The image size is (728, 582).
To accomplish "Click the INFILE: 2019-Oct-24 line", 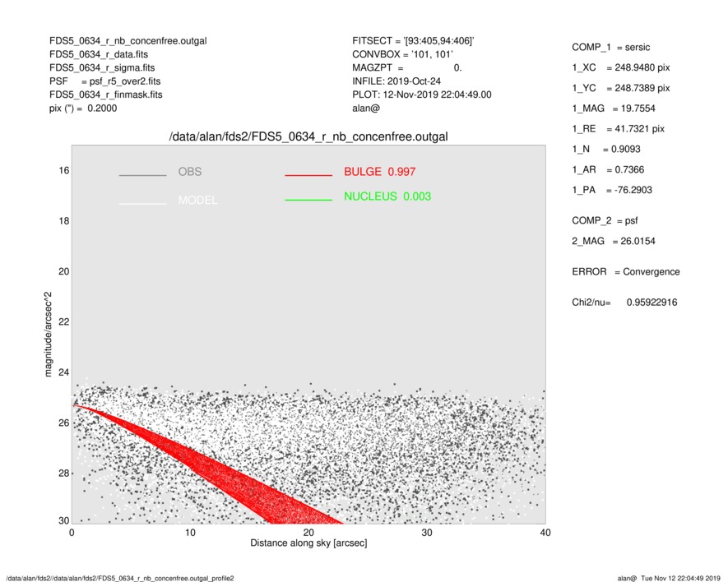I will point(396,81).
